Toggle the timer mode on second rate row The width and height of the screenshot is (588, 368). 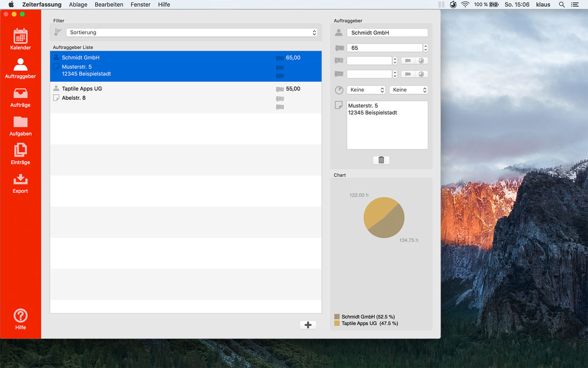tap(421, 61)
